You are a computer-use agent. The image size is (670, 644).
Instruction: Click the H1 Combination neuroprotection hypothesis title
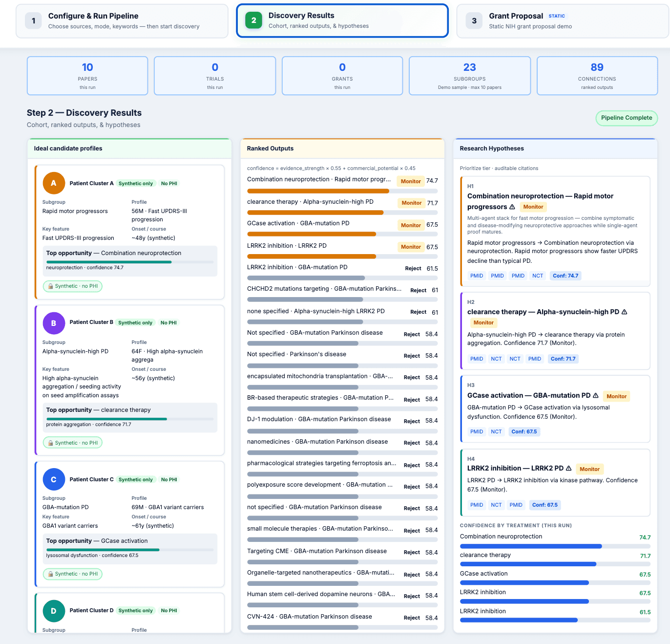pyautogui.click(x=540, y=201)
